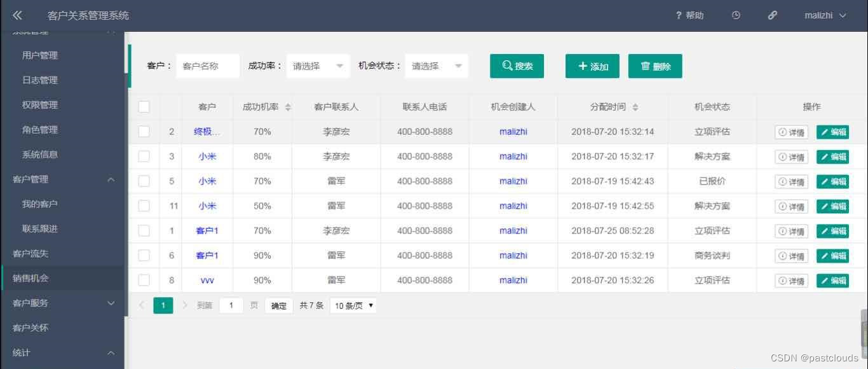Click malizhi creator link in vvv row

click(513, 281)
